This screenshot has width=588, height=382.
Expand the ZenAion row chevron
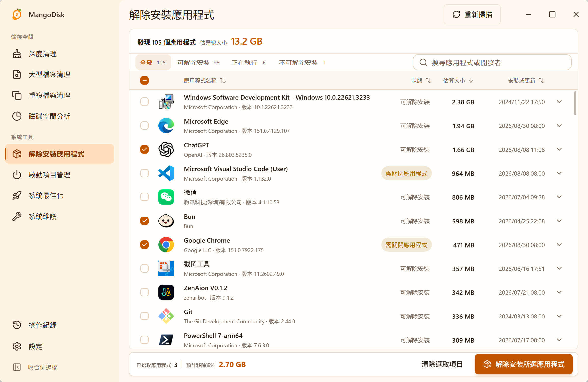tap(559, 292)
